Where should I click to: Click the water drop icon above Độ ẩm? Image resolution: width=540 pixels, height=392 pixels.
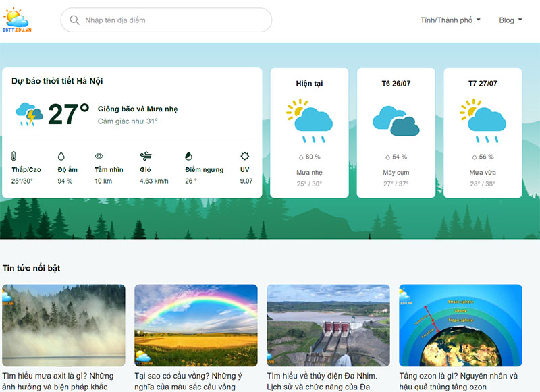pos(61,157)
